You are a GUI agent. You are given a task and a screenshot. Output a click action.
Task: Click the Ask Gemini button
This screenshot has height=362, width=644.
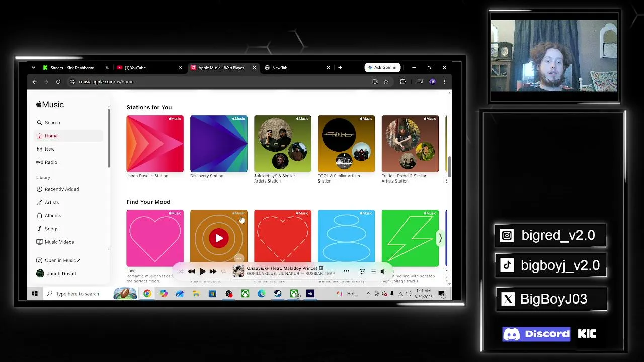[382, 67]
